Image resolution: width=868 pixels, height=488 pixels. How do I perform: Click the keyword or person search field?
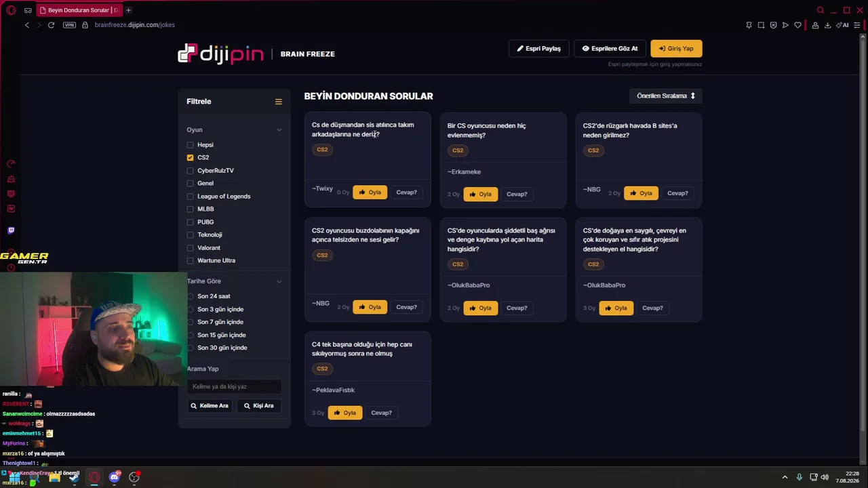click(235, 387)
